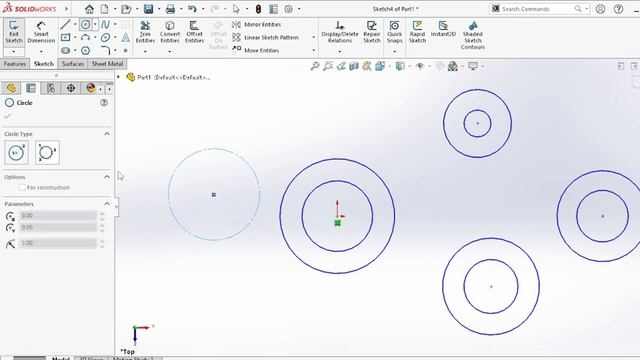Switch to the Features ribbon tab
The image size is (640, 360).
15,64
